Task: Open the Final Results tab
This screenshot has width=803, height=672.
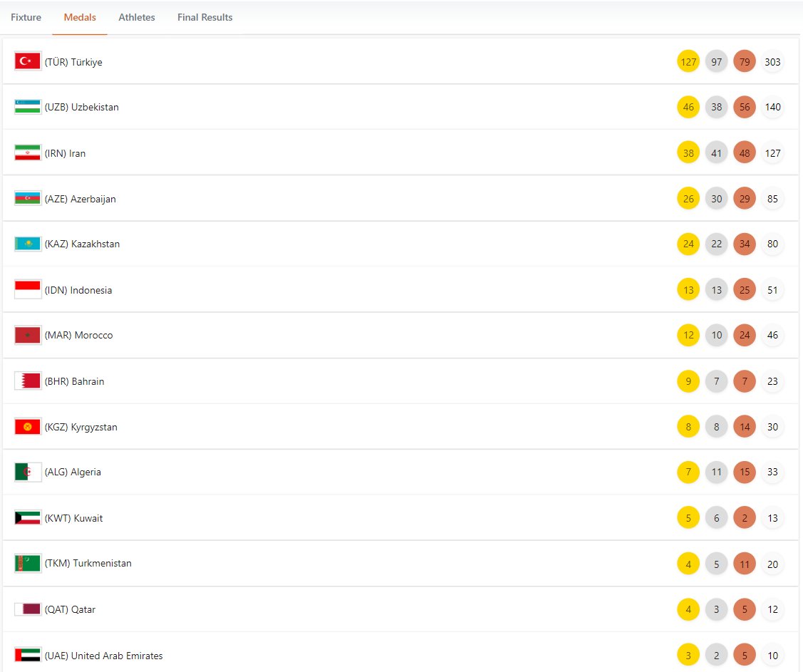Action: tap(205, 17)
